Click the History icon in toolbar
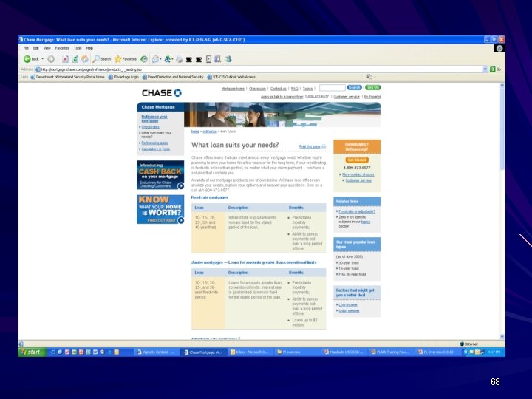 [144, 59]
